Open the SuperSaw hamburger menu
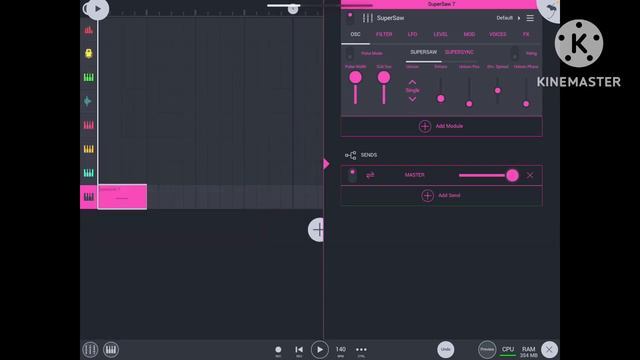Screen dimensions: 640x360 coord(530,18)
